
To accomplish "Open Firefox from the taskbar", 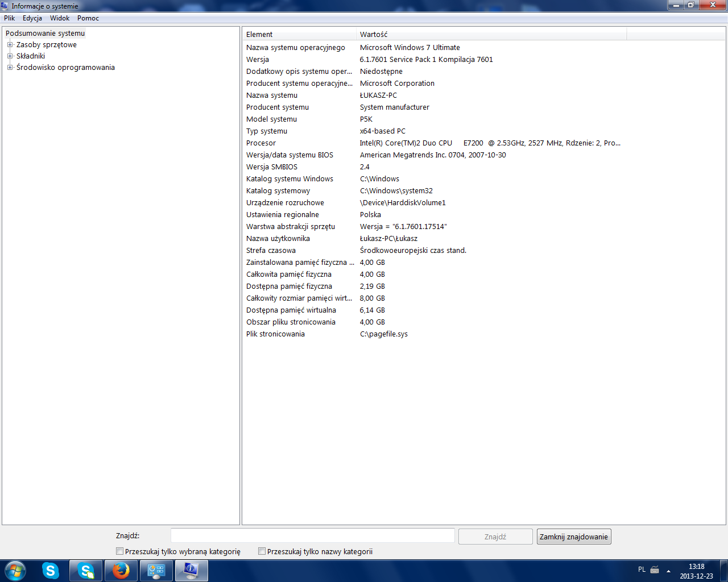I will (121, 571).
